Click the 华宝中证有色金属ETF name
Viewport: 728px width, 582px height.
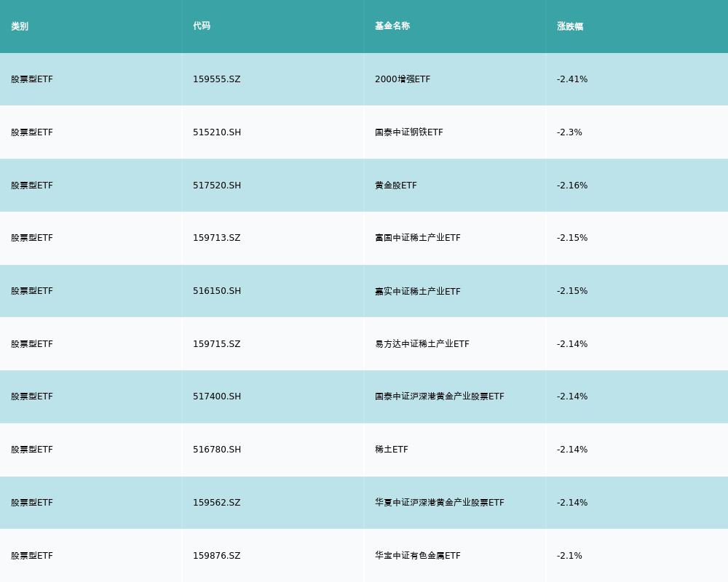point(418,556)
